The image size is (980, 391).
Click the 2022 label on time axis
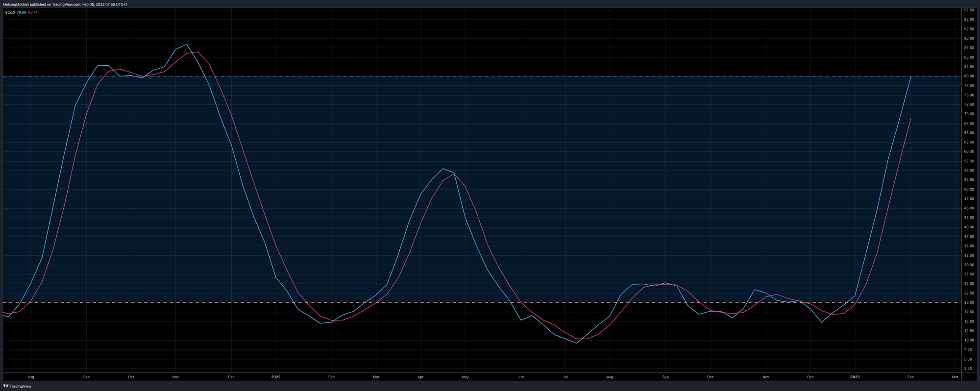[276, 377]
